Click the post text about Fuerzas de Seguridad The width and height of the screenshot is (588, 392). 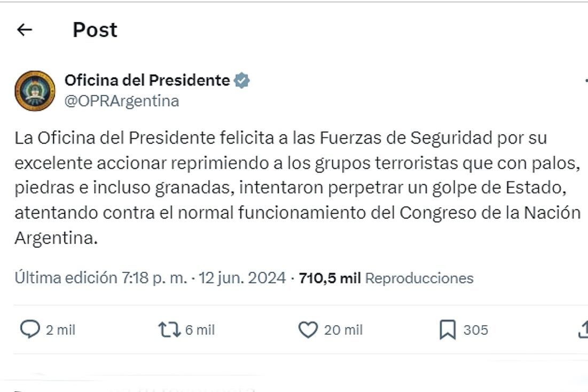click(297, 187)
